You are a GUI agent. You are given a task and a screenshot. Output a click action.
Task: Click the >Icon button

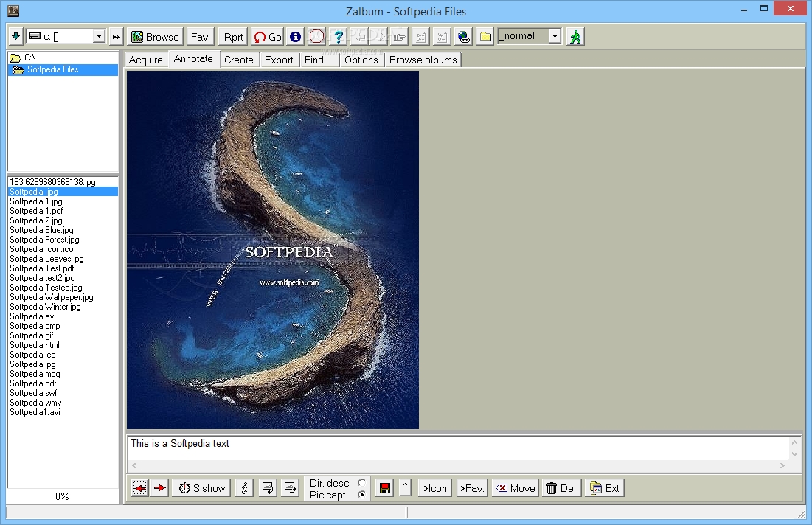click(435, 487)
